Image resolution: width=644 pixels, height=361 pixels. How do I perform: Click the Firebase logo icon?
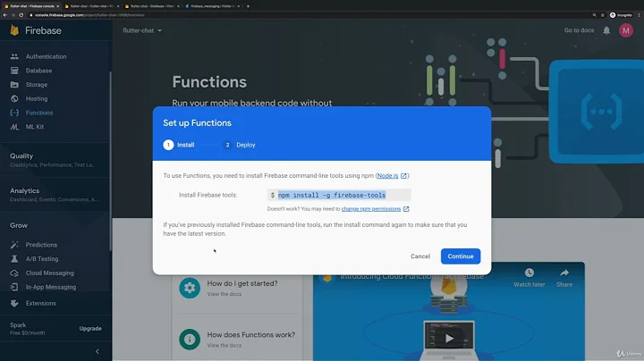(14, 30)
